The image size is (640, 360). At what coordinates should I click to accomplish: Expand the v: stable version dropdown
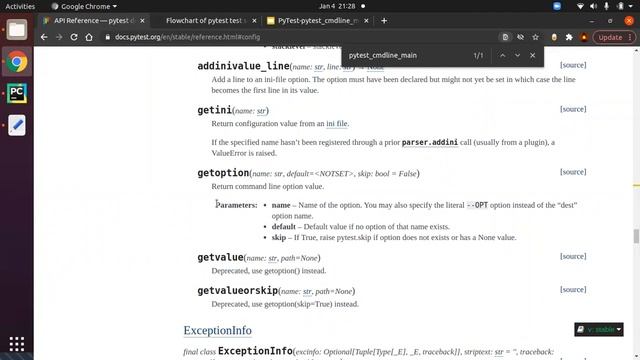[x=599, y=329]
